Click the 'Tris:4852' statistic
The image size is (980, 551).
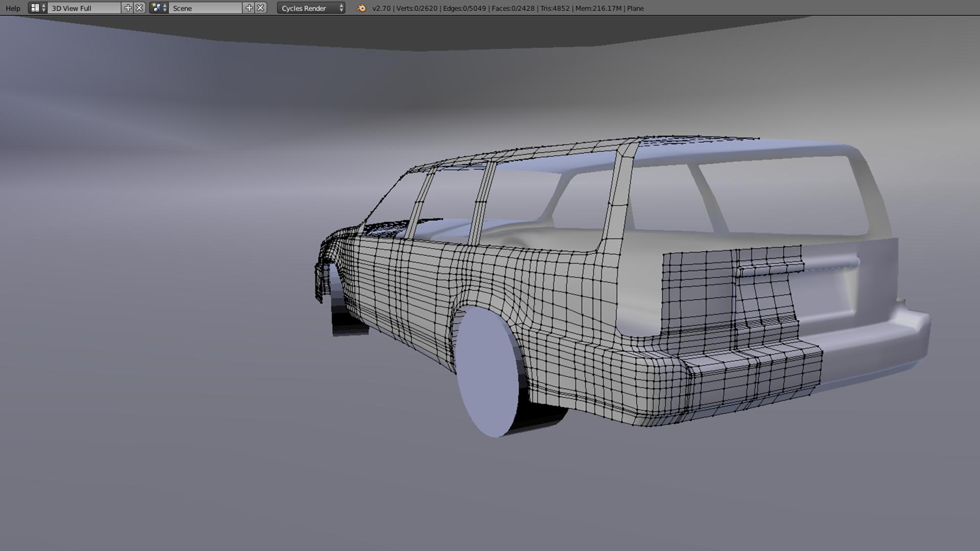click(x=555, y=8)
